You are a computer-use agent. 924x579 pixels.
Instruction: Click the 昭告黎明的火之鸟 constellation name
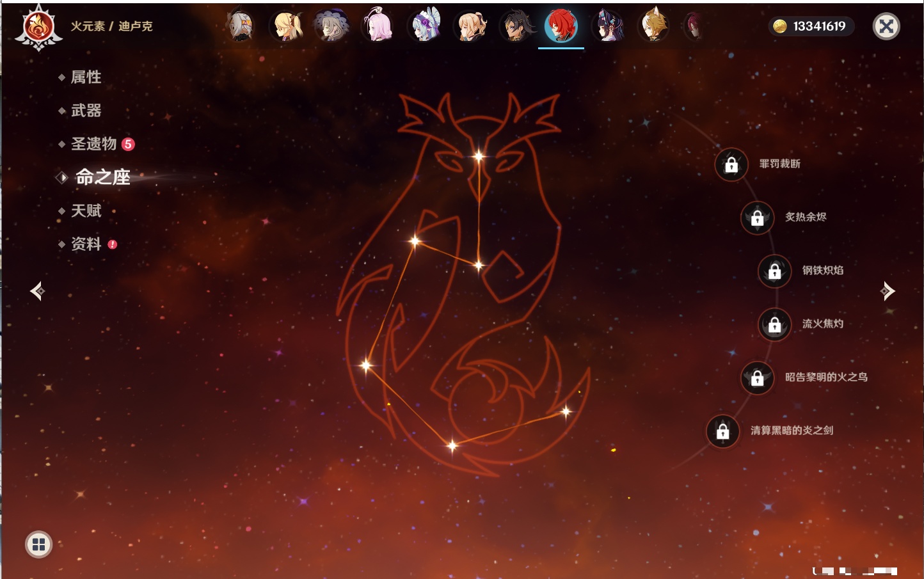(x=827, y=377)
